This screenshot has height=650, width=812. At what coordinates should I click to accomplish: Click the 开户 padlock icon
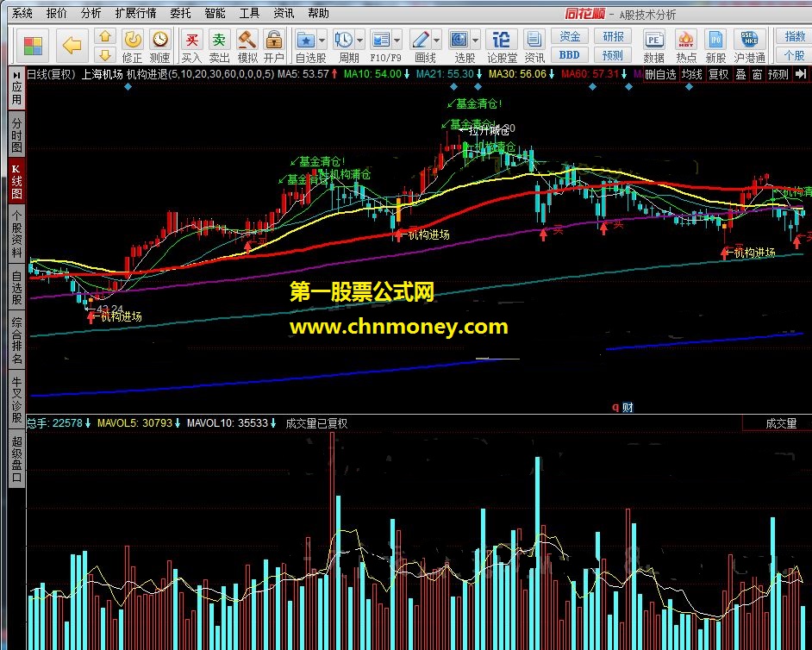(x=273, y=40)
